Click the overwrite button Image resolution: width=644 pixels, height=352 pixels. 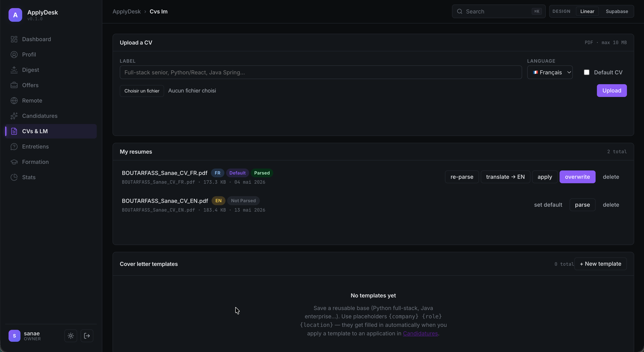point(577,177)
